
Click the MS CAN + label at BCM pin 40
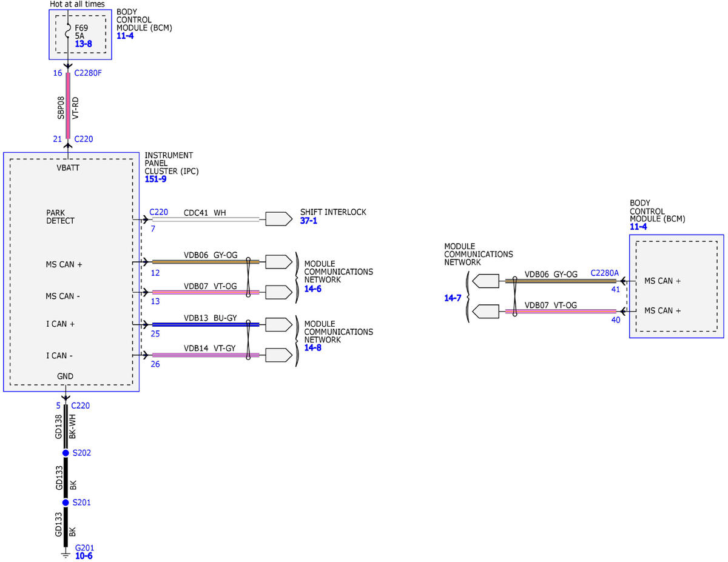pos(662,311)
